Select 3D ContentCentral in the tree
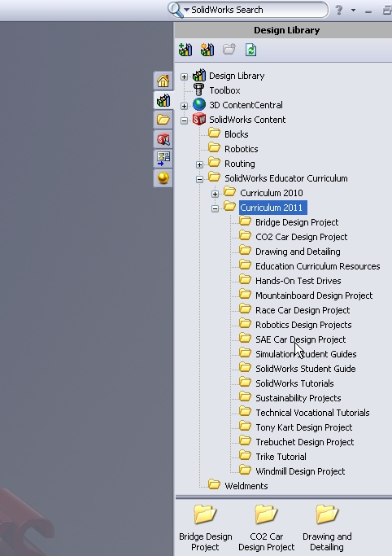The height and width of the screenshot is (556, 392). [x=246, y=105]
